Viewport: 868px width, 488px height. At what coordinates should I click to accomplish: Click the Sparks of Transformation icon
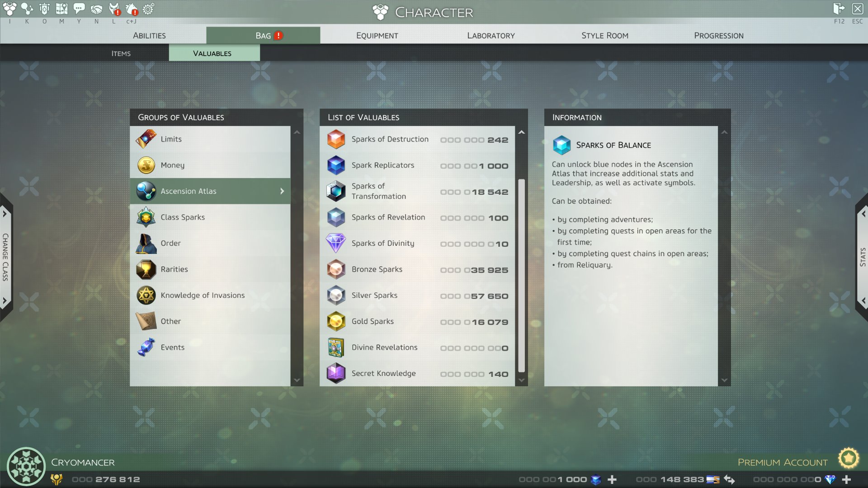[336, 191]
